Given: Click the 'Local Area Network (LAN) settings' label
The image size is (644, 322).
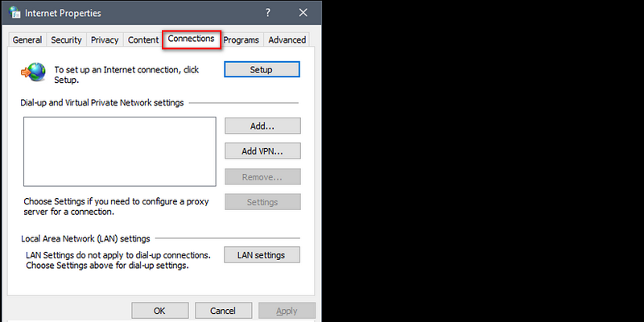Looking at the screenshot, I should [x=85, y=238].
